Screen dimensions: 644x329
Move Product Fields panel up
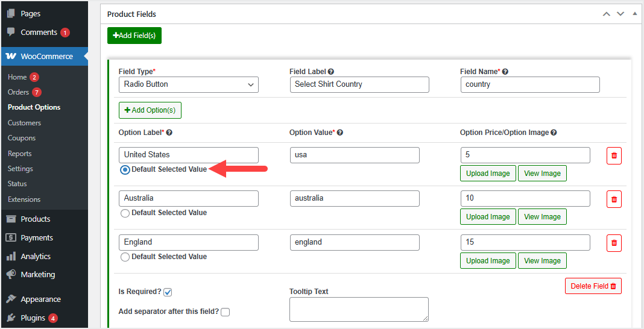(x=607, y=14)
